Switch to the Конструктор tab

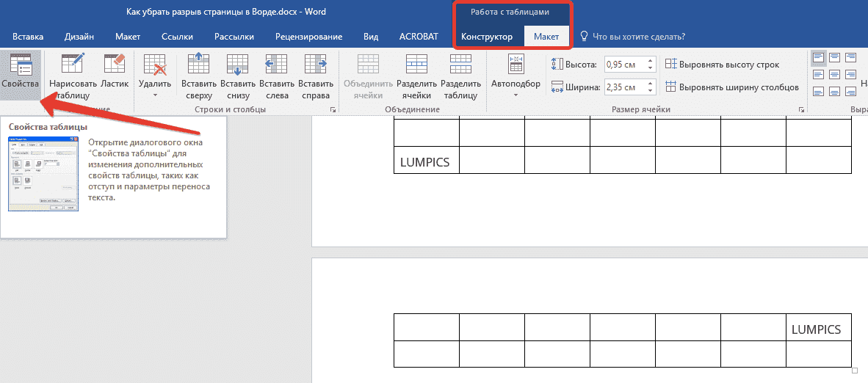(x=486, y=36)
